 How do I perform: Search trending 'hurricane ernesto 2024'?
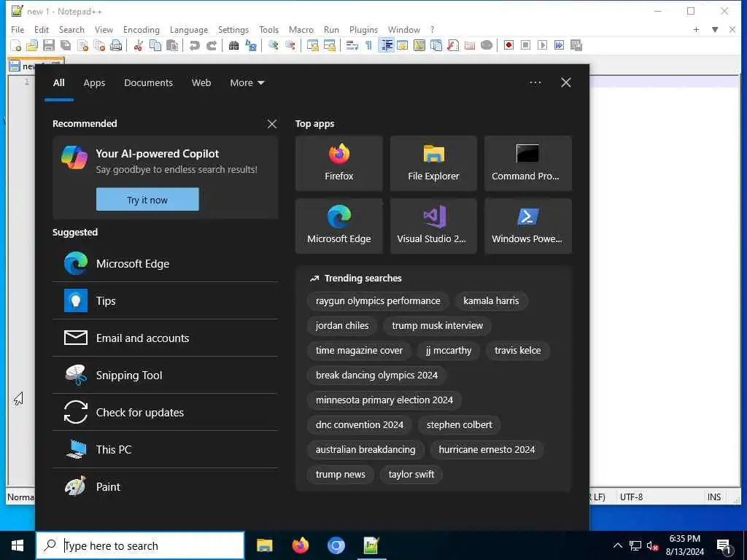[487, 449]
